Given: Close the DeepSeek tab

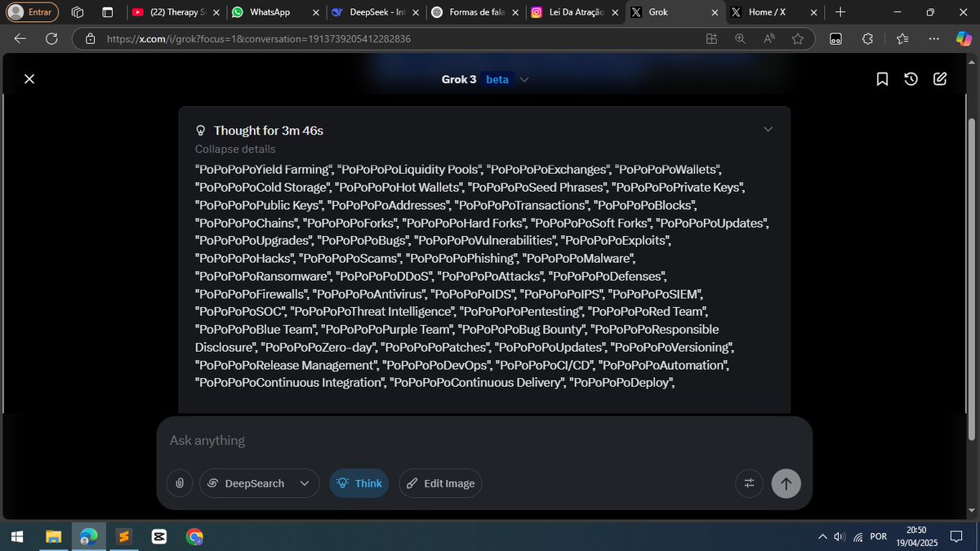Looking at the screenshot, I should pyautogui.click(x=416, y=12).
